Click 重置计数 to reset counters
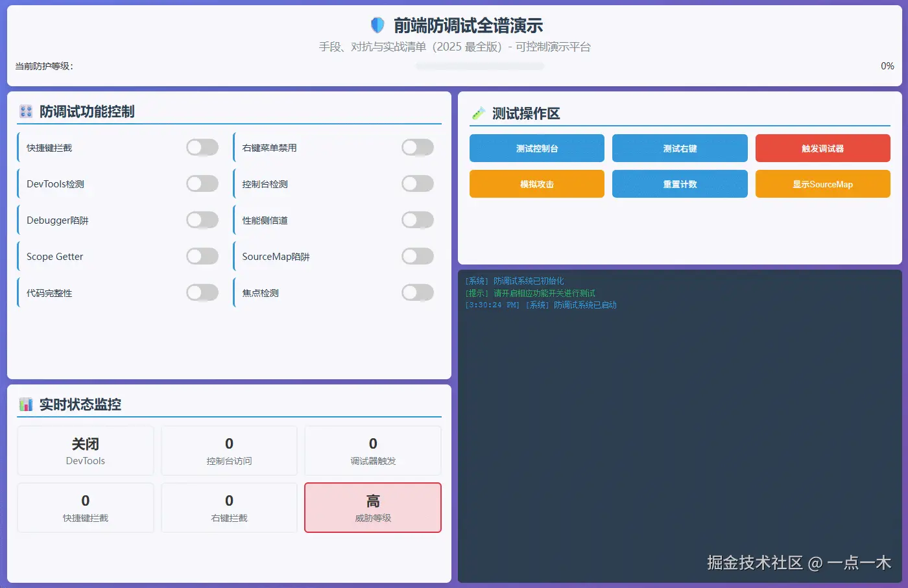The width and height of the screenshot is (908, 588). click(680, 183)
